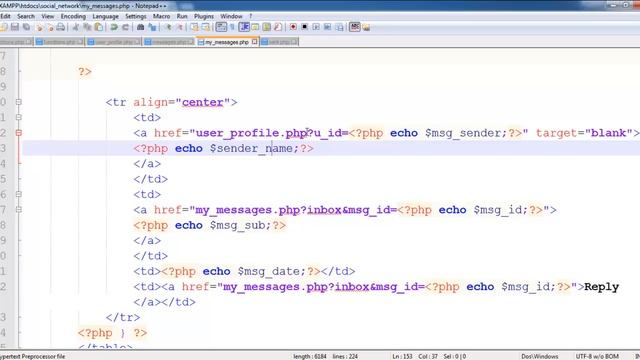Viewport: 640px width, 360px height.
Task: Collapse the tr align center fold marker
Action: (19, 102)
